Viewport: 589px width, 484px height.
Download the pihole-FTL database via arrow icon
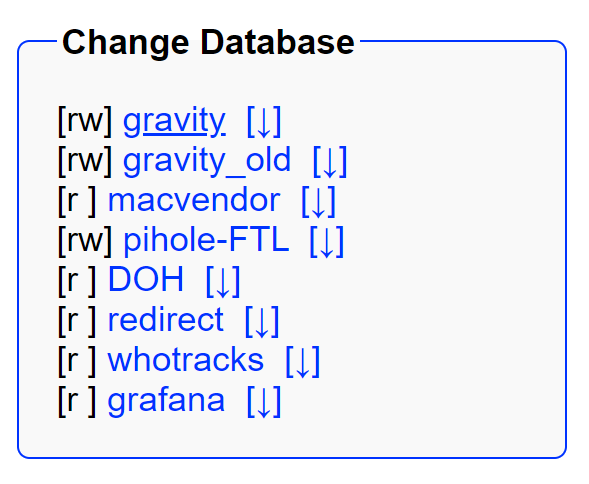tap(327, 241)
